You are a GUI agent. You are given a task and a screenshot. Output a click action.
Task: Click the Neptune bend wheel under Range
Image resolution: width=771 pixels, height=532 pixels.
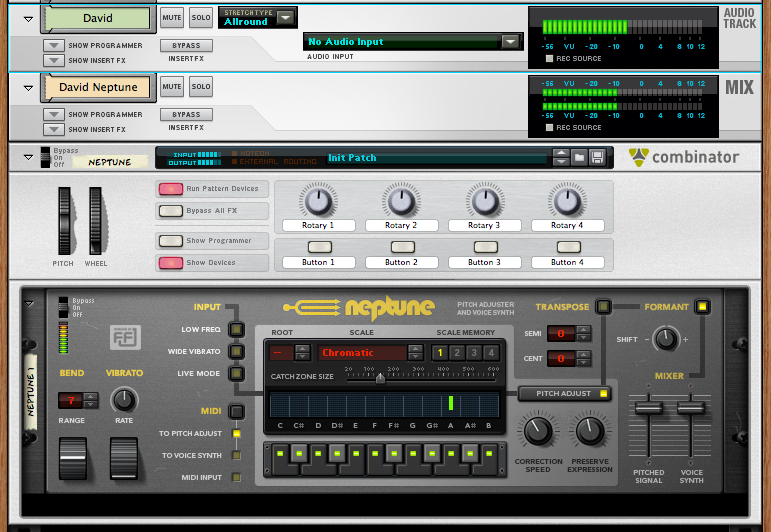point(73,458)
